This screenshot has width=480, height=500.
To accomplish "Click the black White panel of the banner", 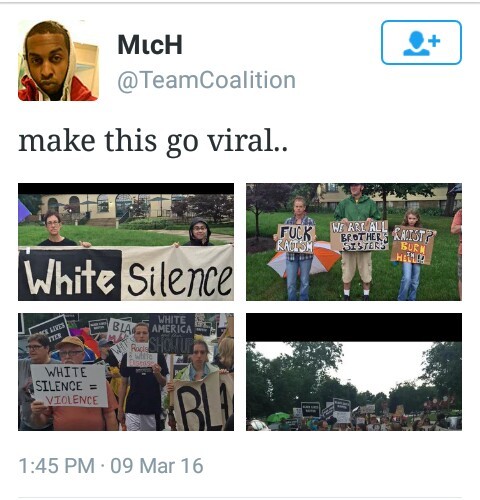I will pyautogui.click(x=70, y=275).
